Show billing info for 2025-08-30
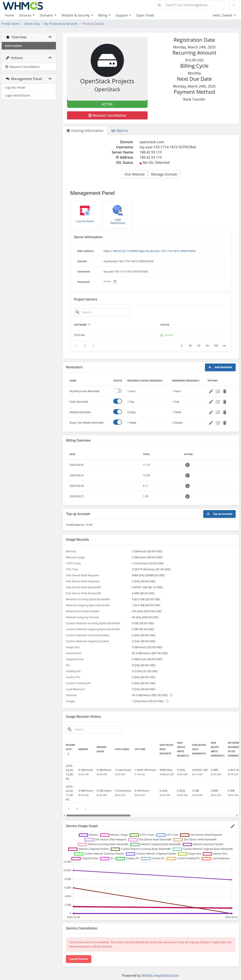The height and width of the screenshot is (980, 241). coord(187,465)
